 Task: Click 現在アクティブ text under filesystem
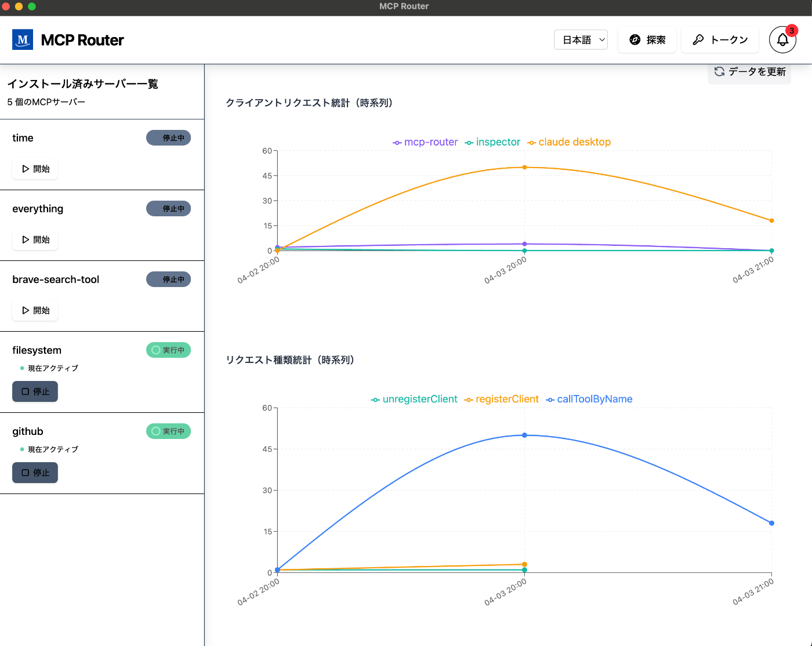click(53, 368)
